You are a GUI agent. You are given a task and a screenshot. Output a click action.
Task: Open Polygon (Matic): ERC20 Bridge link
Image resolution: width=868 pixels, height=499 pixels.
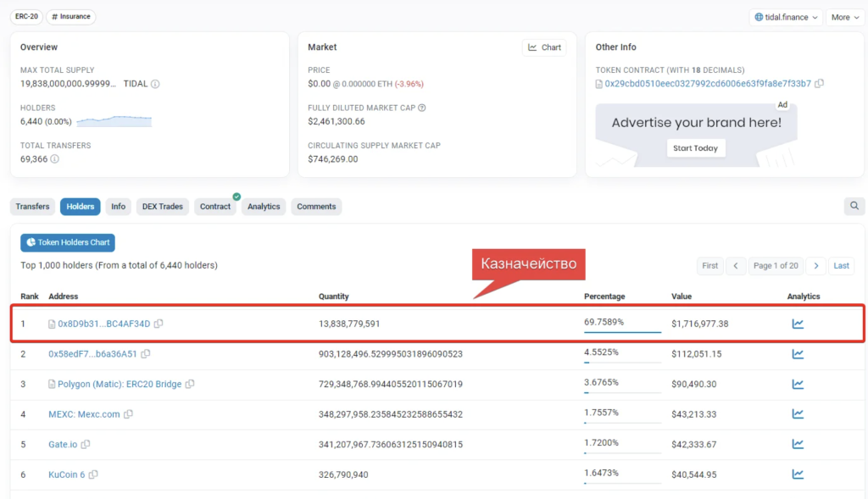[120, 384]
